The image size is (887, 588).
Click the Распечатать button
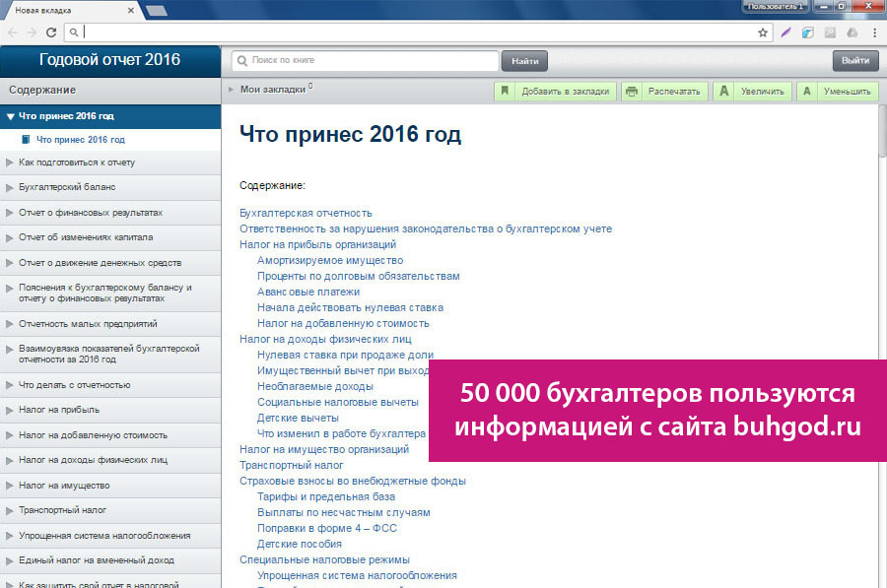(664, 91)
